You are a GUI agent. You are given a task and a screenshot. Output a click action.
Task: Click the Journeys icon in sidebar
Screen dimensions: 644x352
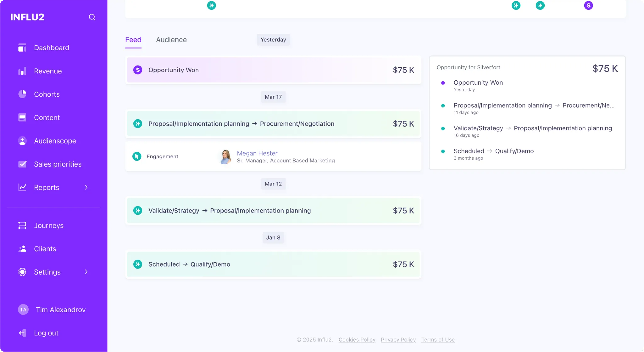pyautogui.click(x=22, y=225)
